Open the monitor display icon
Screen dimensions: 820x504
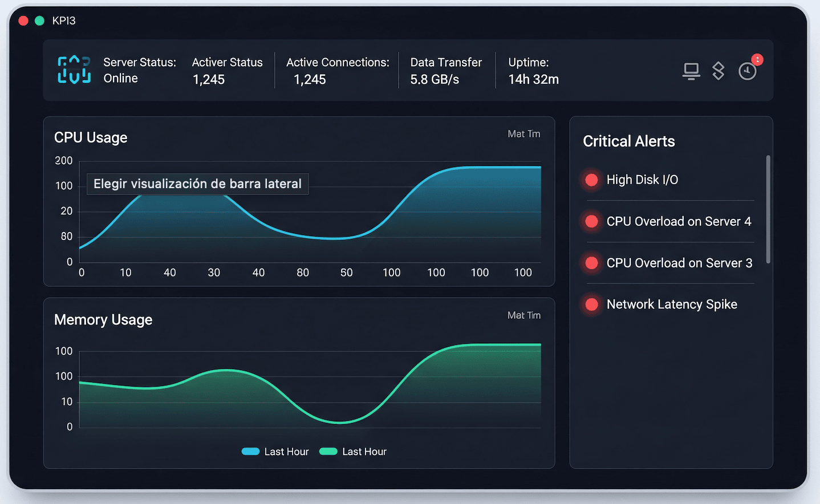click(x=691, y=71)
